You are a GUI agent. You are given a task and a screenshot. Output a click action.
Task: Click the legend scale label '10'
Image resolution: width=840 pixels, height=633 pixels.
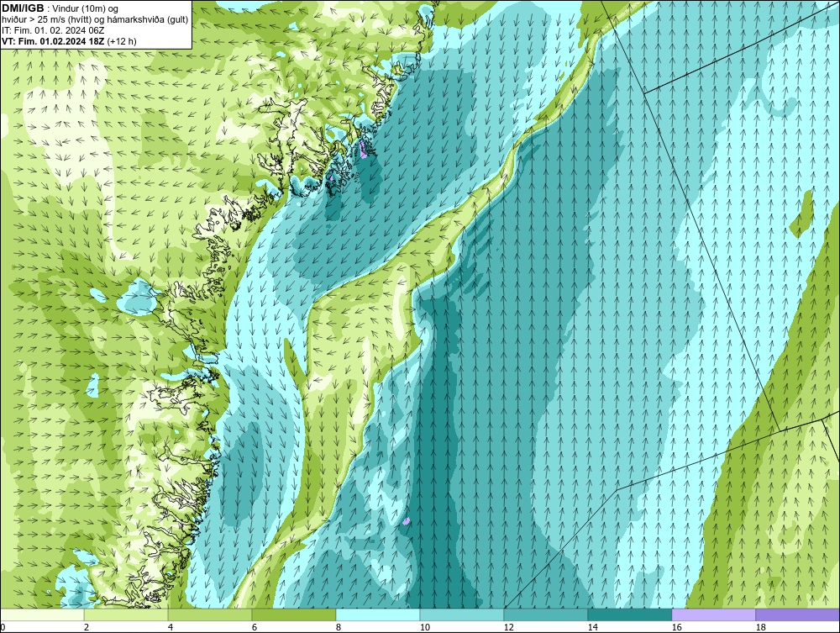(425, 627)
